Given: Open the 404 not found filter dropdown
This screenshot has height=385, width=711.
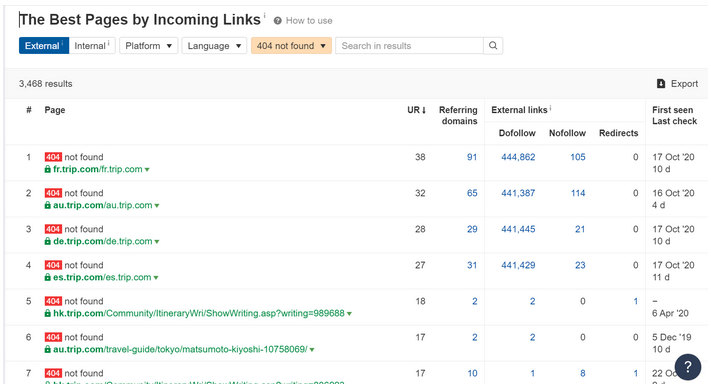Looking at the screenshot, I should 291,46.
